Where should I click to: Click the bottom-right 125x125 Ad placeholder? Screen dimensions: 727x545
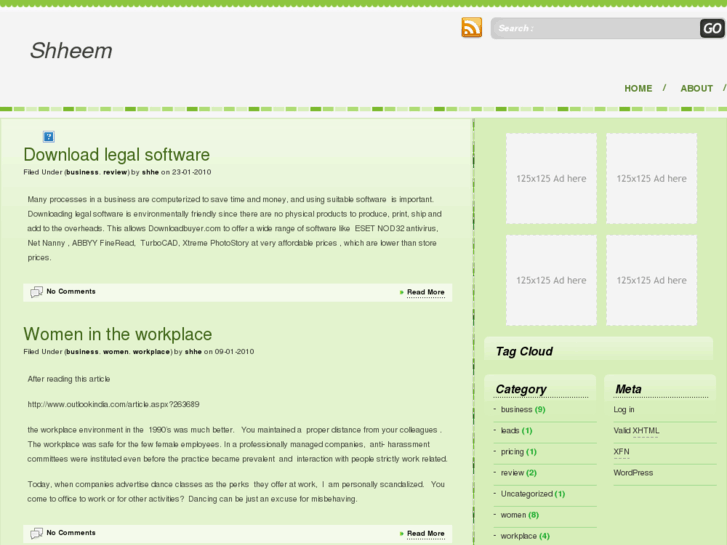point(651,280)
